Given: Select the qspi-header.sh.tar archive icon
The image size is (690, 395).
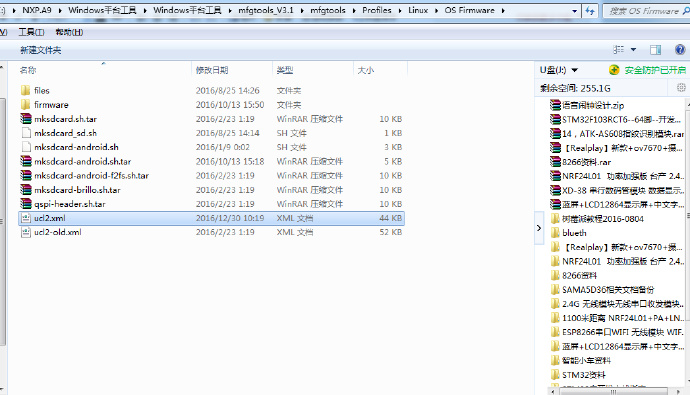Looking at the screenshot, I should [26, 204].
